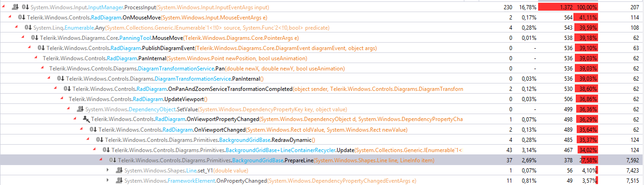
Task: Click the recursion icon on PublishDiagramEvent row
Action: (41, 48)
